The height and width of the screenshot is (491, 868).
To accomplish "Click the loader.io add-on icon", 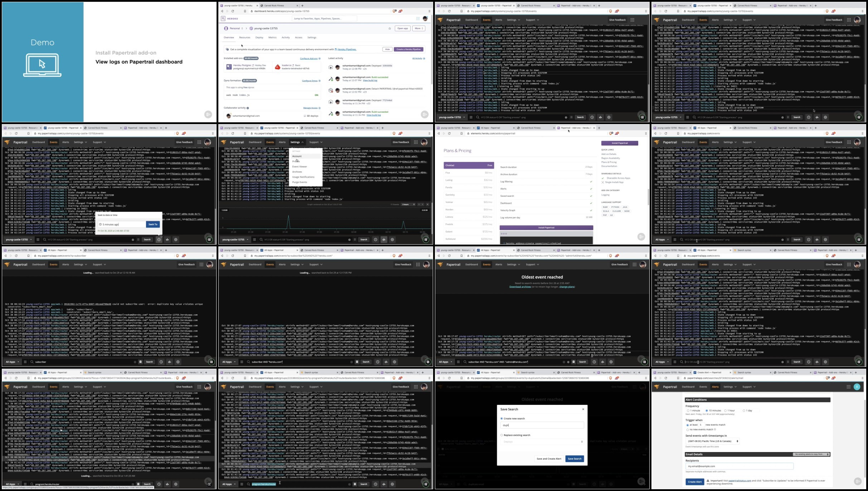I will tap(277, 67).
